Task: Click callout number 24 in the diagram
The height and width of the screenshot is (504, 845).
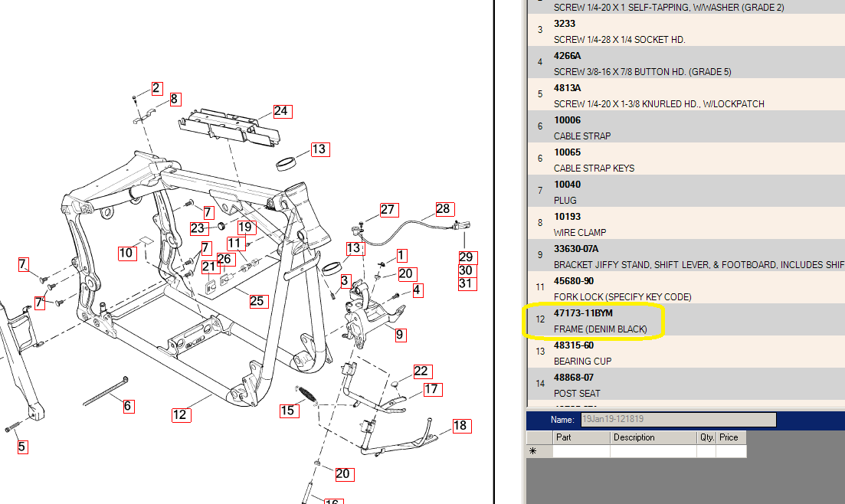Action: 280,111
